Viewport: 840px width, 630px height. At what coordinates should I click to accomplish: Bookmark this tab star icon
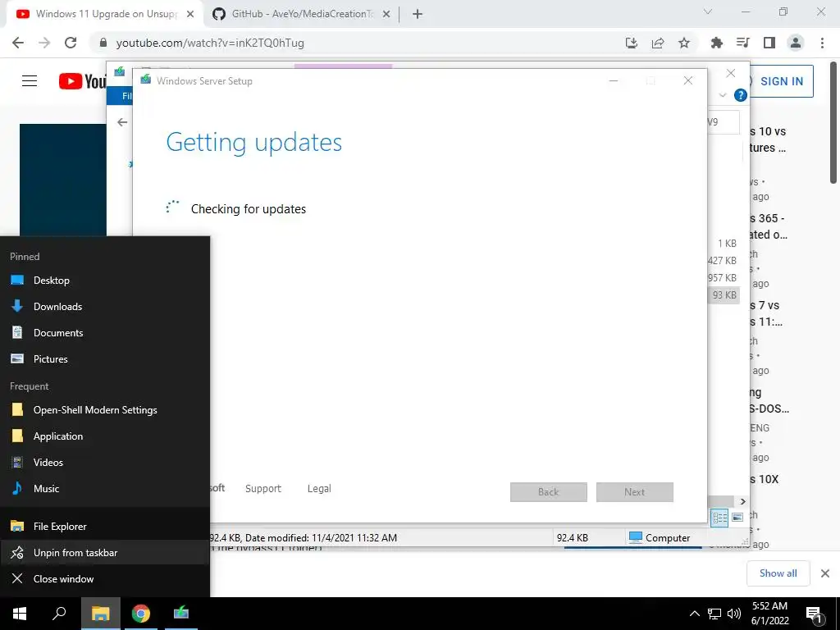click(684, 43)
